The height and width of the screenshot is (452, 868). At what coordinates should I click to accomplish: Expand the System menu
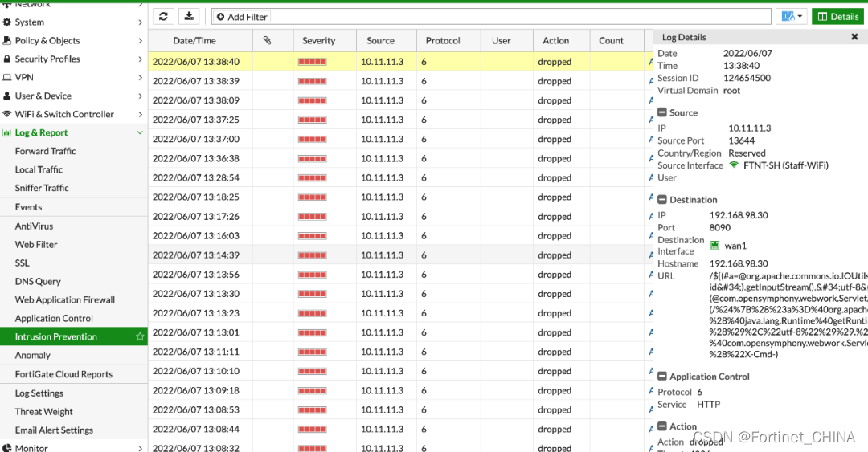click(74, 22)
